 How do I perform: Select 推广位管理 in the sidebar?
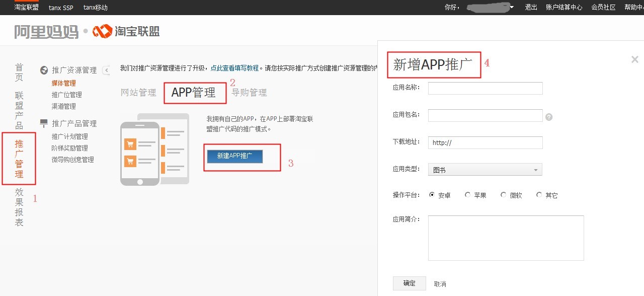coord(67,95)
